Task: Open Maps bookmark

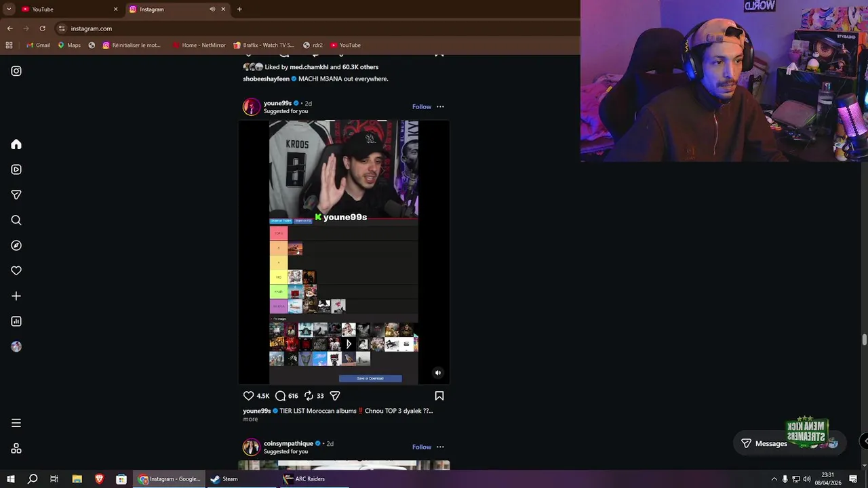Action: [x=69, y=45]
